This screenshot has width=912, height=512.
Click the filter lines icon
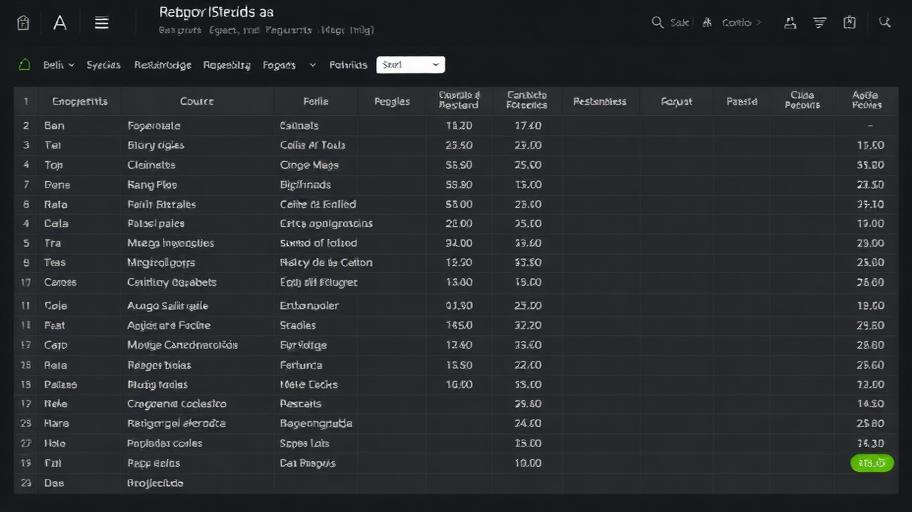tap(820, 23)
